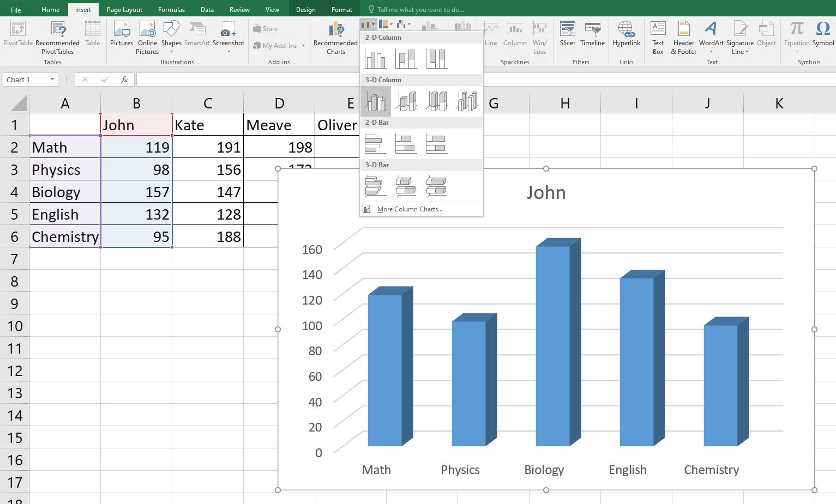Draw a Text Box
836x504 pixels.
click(x=658, y=38)
